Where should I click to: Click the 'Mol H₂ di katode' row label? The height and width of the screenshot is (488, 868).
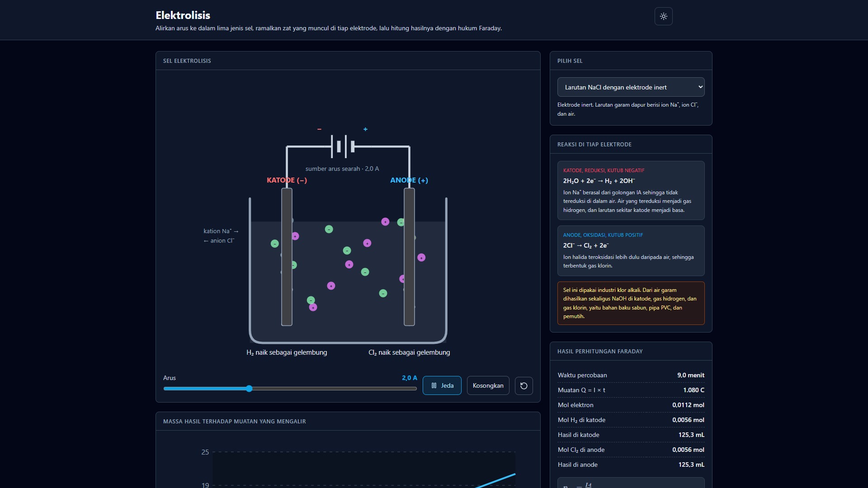click(x=581, y=420)
